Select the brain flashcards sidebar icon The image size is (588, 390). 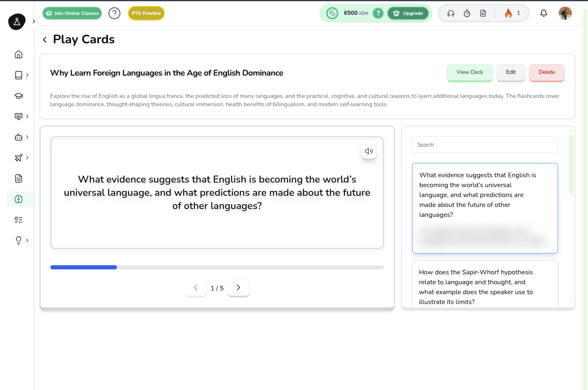point(19,199)
